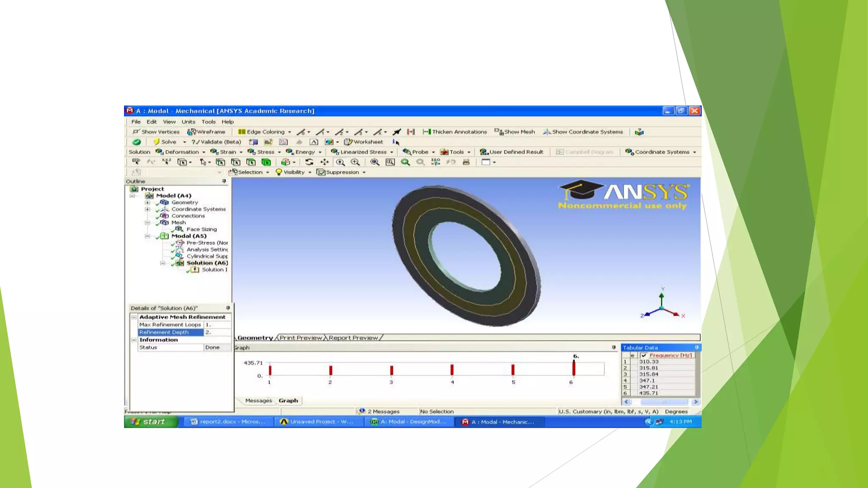This screenshot has width=868, height=488.
Task: Activate the Box Zoom tool
Action: pos(355,162)
